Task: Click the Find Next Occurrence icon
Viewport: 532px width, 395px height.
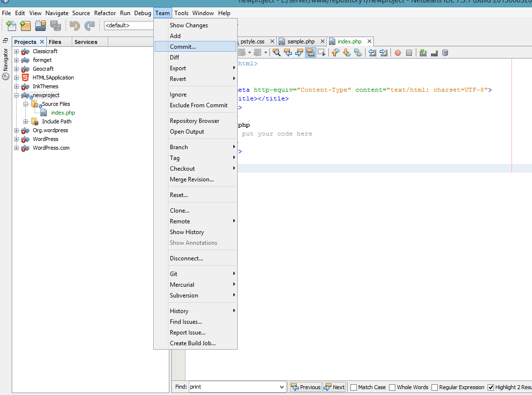Action: pos(299,53)
